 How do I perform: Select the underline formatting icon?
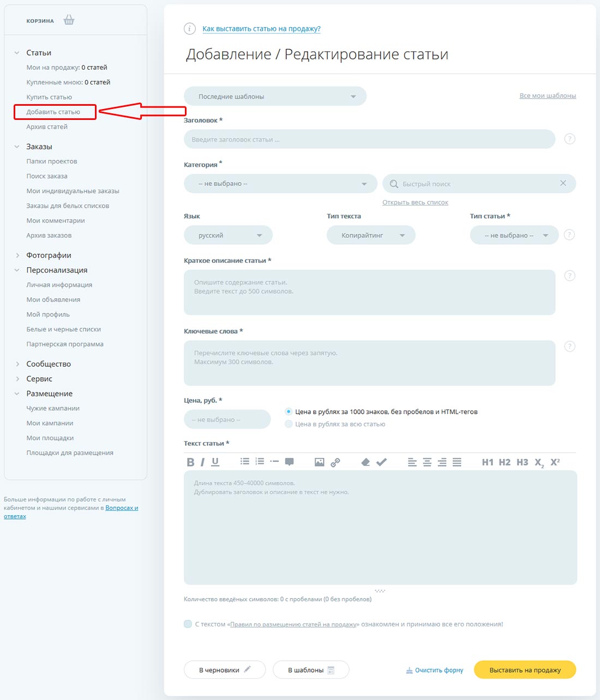[x=215, y=462]
